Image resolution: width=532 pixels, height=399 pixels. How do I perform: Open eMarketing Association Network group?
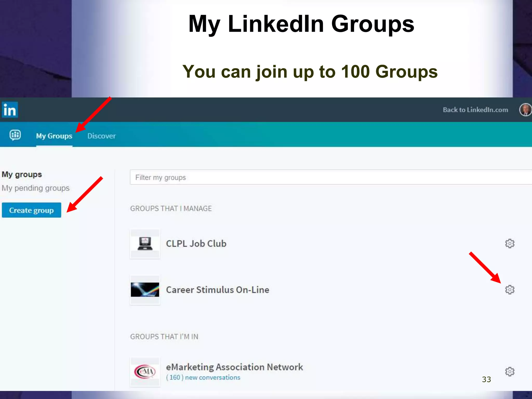234,367
